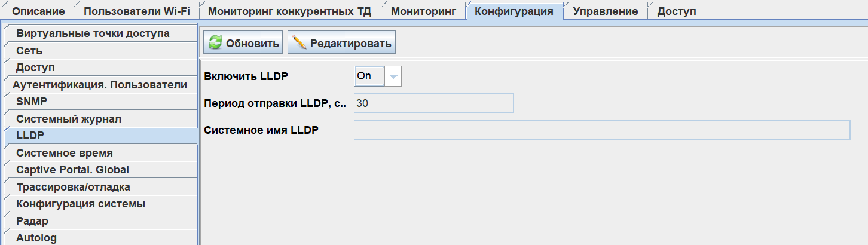868x245 pixels.
Task: Open the Пользователи Wi-Fi tab
Action: (137, 11)
